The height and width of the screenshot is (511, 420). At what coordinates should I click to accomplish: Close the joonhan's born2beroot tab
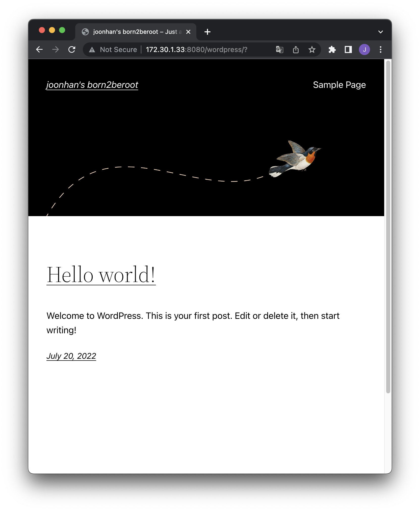(x=188, y=32)
